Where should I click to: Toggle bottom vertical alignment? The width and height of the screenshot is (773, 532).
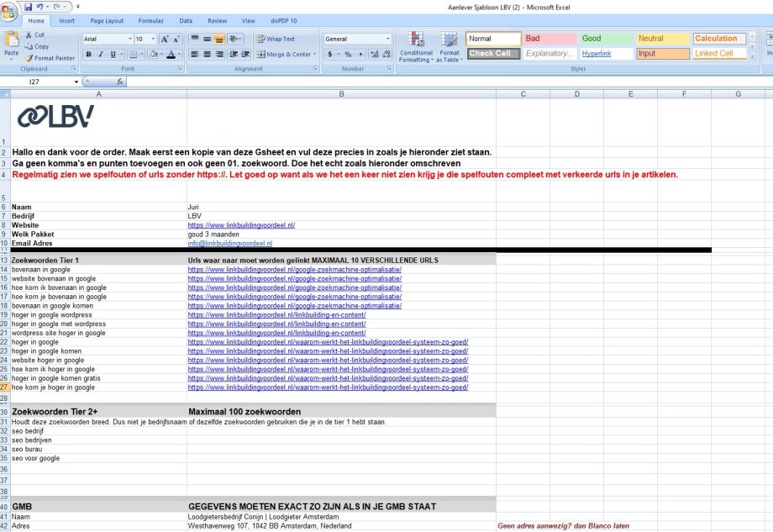coord(219,39)
